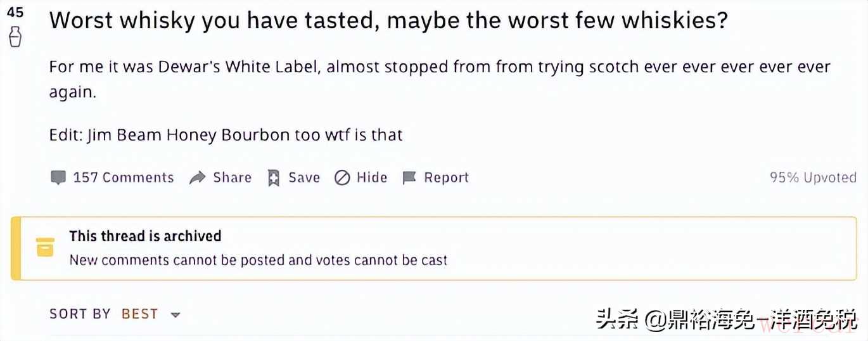The height and width of the screenshot is (341, 868).
Task: Select the BEST sort option
Action: pyautogui.click(x=139, y=314)
